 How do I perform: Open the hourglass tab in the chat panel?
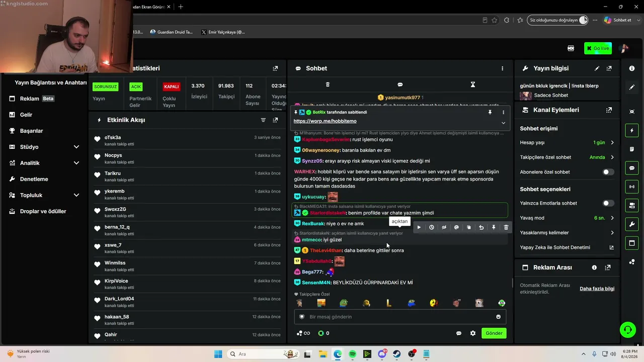tap(472, 84)
